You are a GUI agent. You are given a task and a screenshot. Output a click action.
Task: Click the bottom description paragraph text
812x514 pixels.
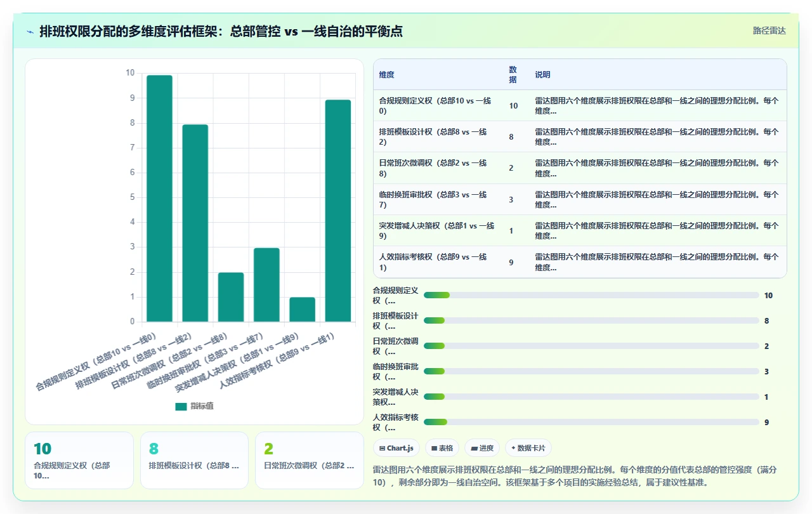tap(576, 476)
